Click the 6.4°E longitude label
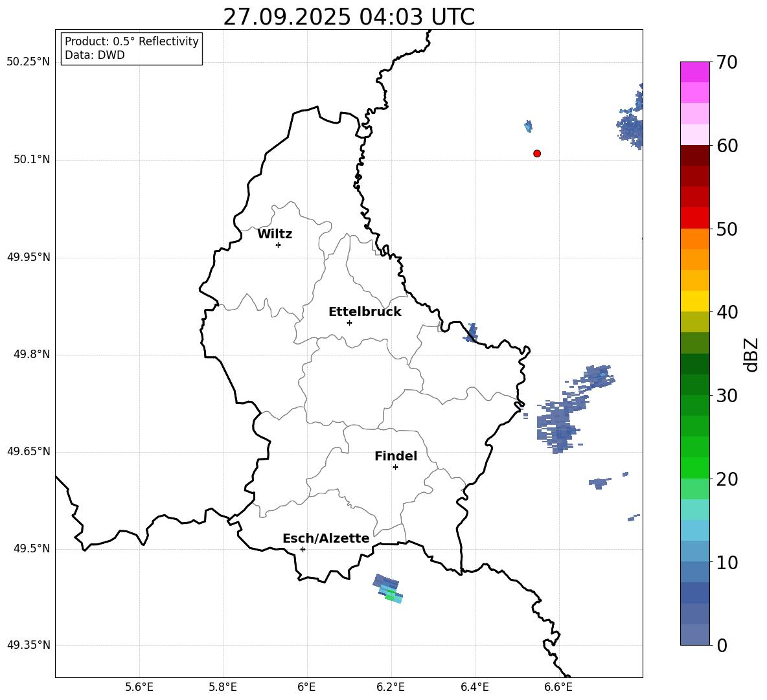The image size is (767, 700). point(474,688)
